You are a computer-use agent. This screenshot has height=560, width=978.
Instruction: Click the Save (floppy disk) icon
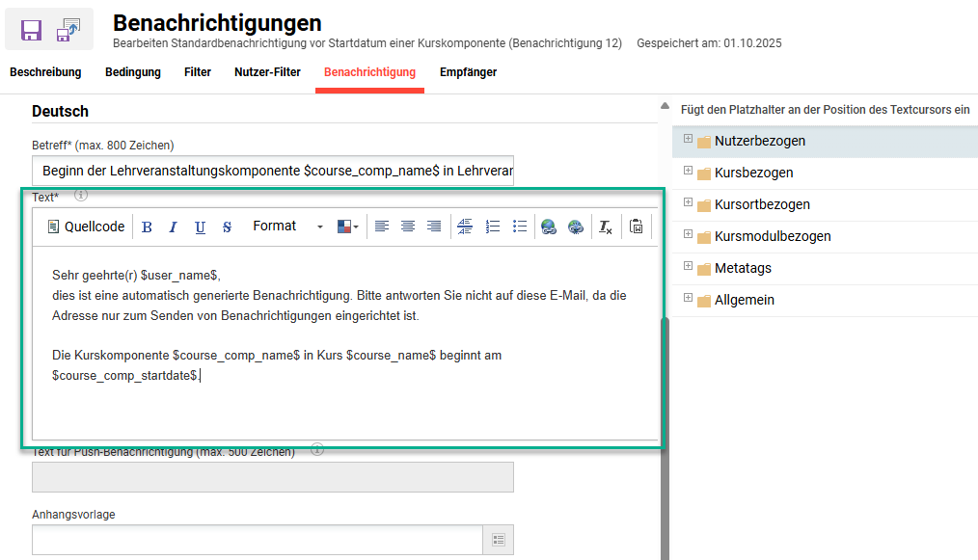(29, 29)
